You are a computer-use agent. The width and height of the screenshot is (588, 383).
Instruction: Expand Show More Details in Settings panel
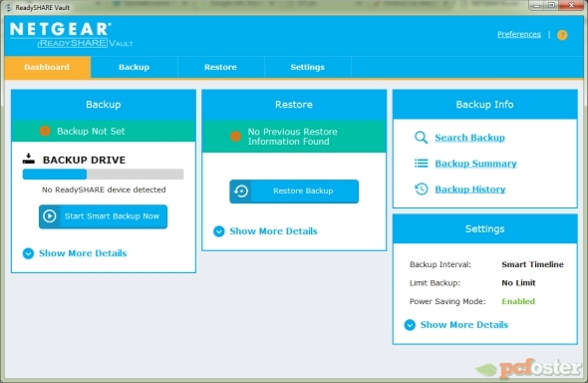[x=456, y=325]
